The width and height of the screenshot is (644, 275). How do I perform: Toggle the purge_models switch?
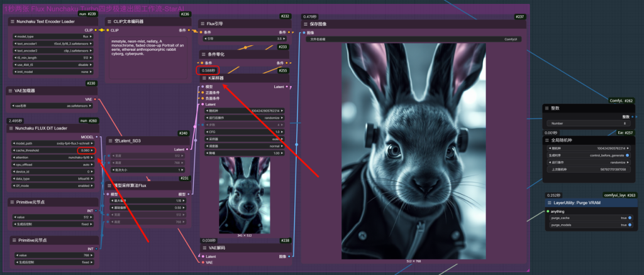coord(630,225)
